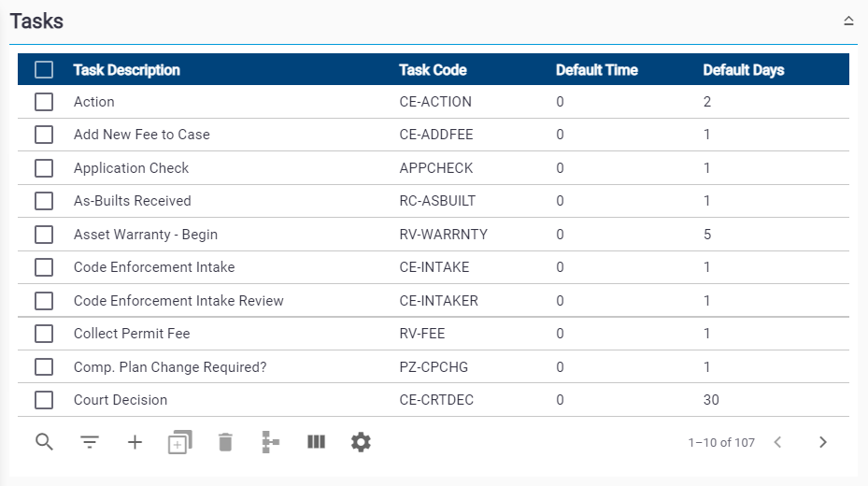
Task: Click the hierarchy tree view icon
Action: pos(270,442)
